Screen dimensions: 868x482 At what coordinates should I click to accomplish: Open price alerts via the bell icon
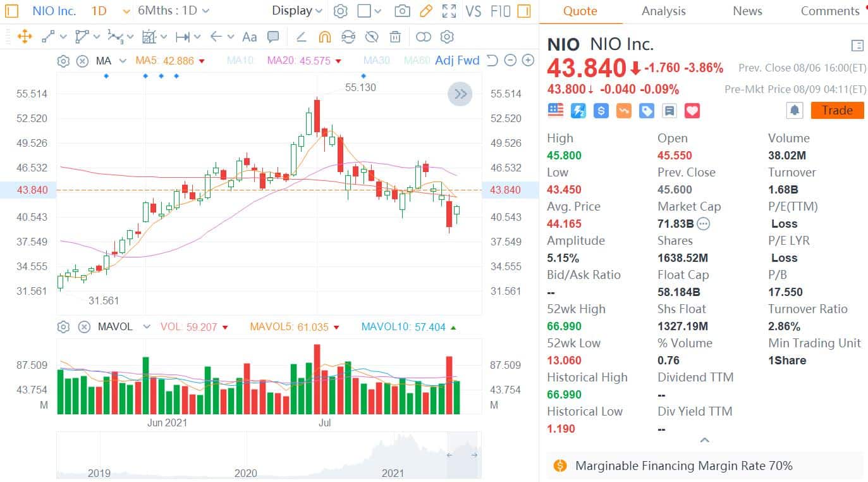pyautogui.click(x=795, y=110)
